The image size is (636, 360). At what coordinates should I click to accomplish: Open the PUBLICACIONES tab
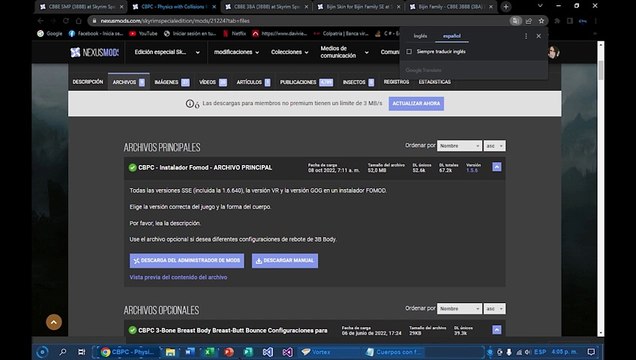[306, 82]
